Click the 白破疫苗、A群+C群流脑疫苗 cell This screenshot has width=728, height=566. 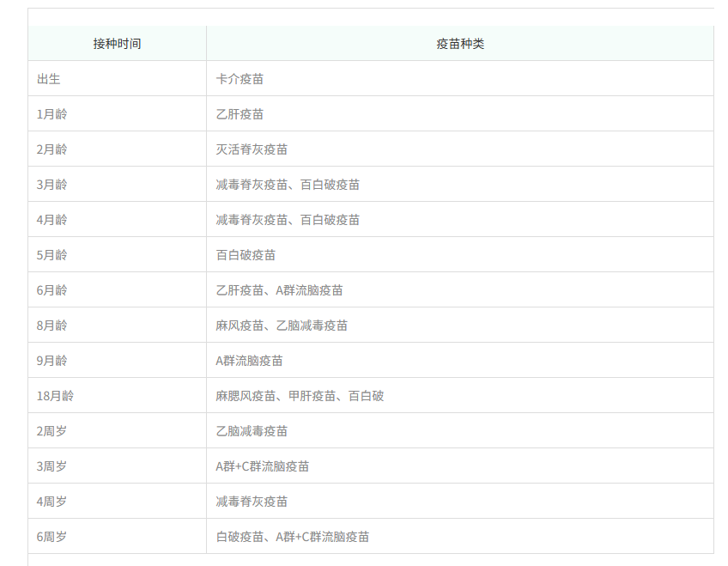459,537
